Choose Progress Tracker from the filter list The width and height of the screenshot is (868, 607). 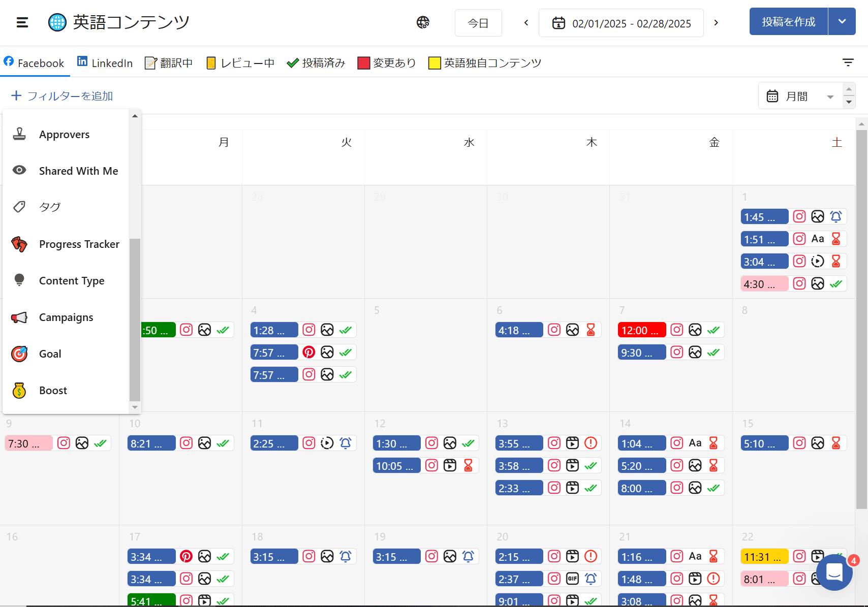coord(79,244)
